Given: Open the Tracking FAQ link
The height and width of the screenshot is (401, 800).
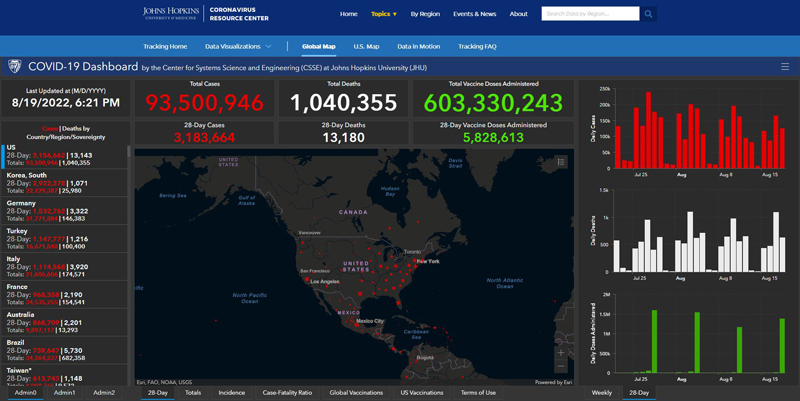Looking at the screenshot, I should click(x=477, y=46).
